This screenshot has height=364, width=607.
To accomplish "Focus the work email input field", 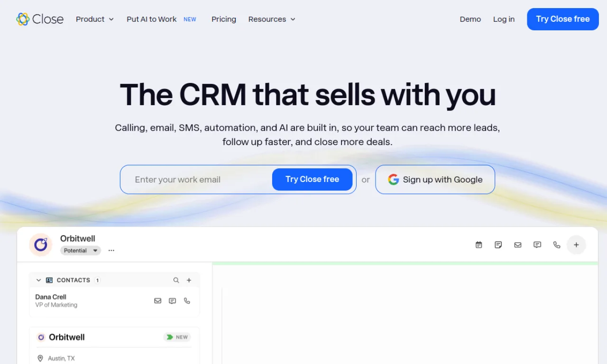I will click(196, 180).
